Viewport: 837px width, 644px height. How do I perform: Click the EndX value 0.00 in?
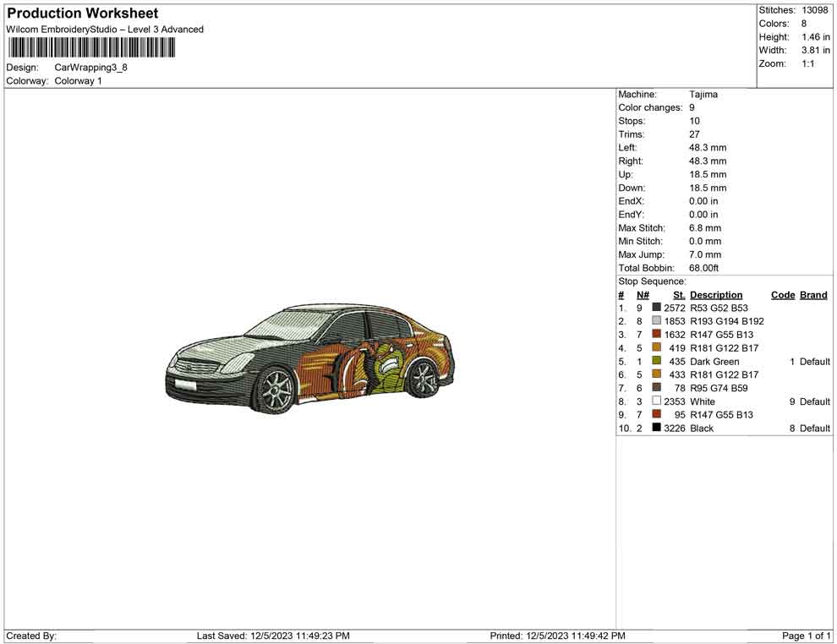click(x=703, y=201)
